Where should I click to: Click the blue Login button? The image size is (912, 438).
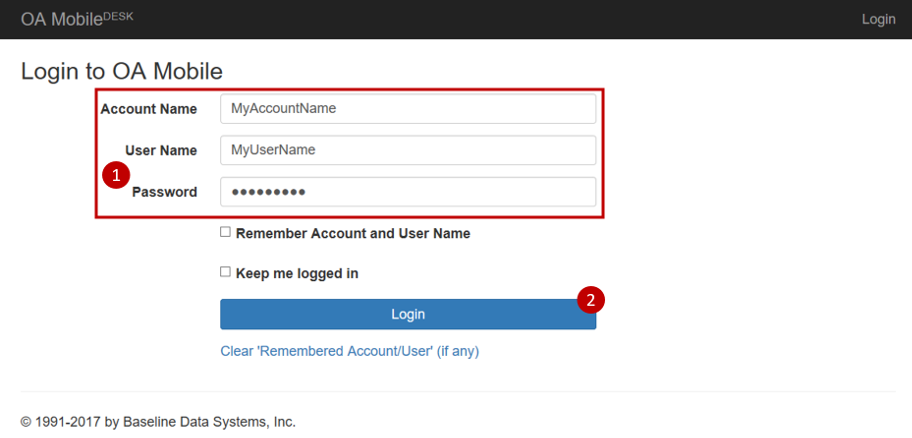[x=408, y=314]
